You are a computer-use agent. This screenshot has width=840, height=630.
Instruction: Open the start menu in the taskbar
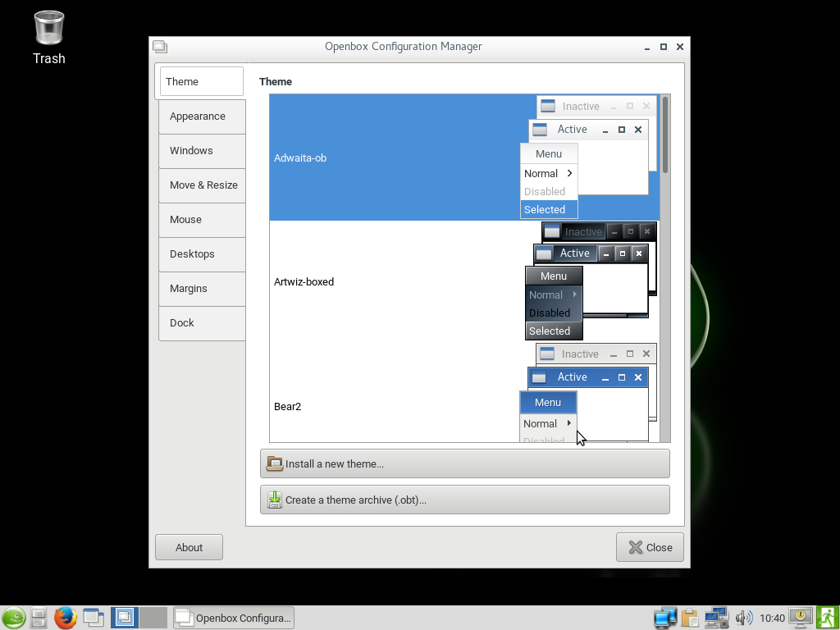tap(13, 618)
